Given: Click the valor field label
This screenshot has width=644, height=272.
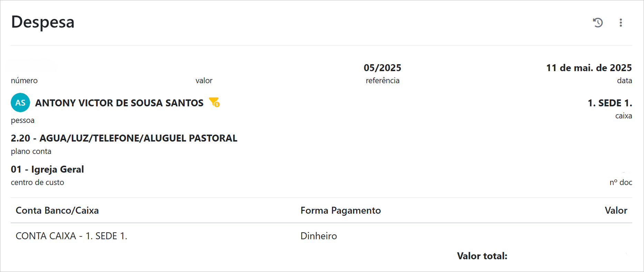Looking at the screenshot, I should pyautogui.click(x=204, y=80).
